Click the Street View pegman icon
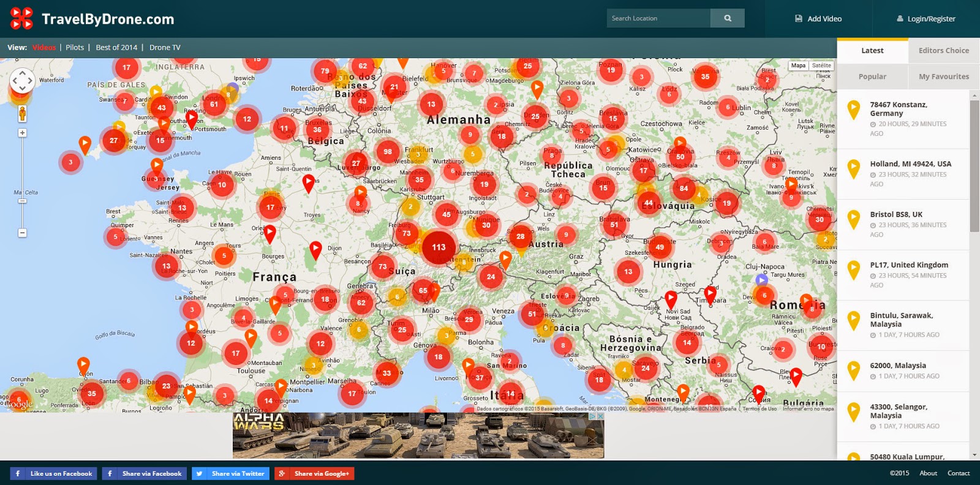This screenshot has height=485, width=980. pos(22,114)
